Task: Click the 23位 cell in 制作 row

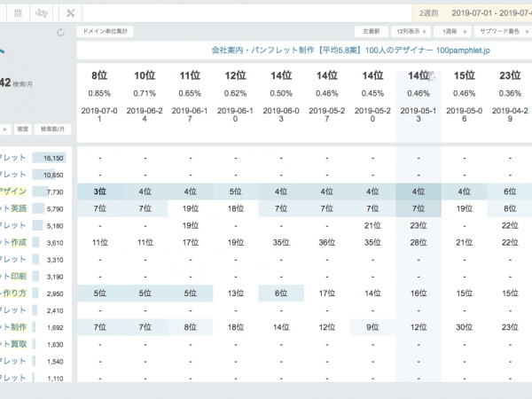Action: point(510,327)
